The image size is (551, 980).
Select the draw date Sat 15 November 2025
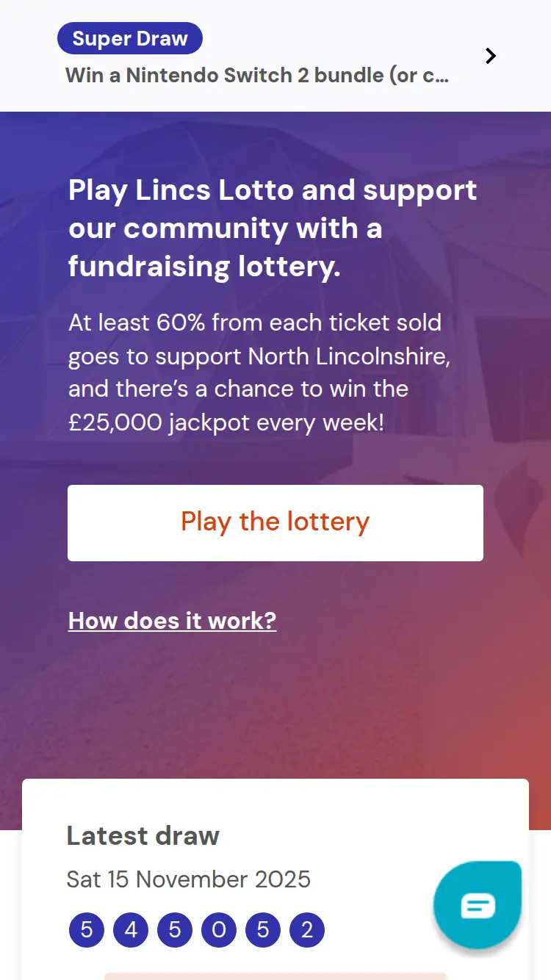click(189, 879)
